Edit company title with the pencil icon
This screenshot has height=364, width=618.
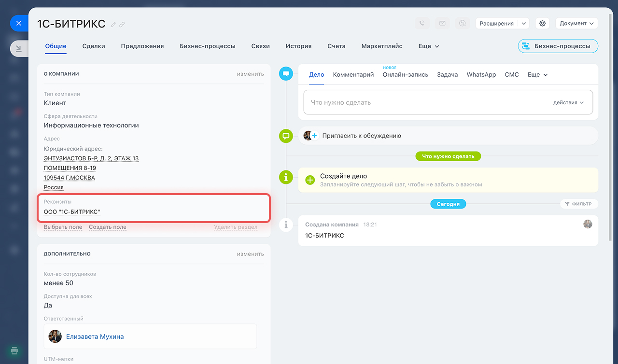(x=113, y=24)
